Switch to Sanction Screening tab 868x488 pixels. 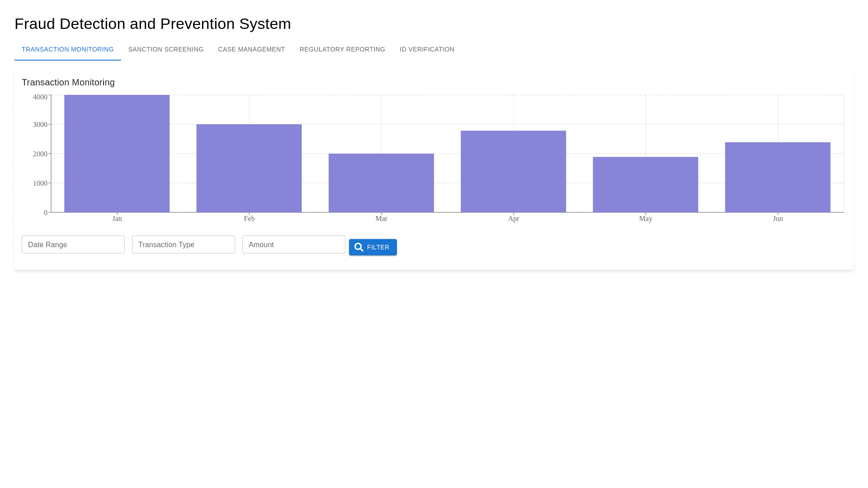tap(166, 49)
